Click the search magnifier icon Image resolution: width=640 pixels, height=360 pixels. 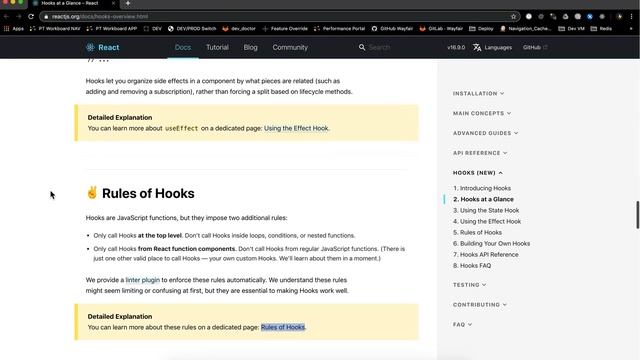point(362,47)
